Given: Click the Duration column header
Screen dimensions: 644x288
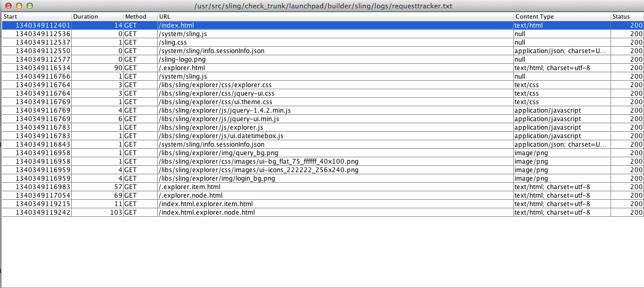Looking at the screenshot, I should coord(97,16).
